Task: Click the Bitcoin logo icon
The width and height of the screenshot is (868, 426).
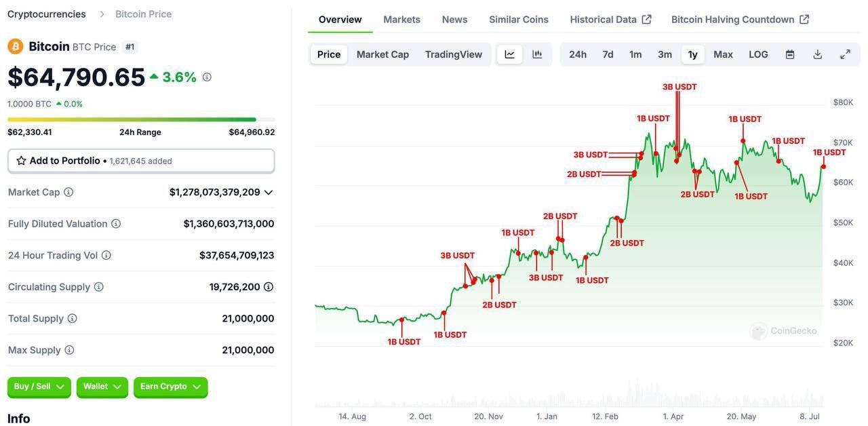Action: point(15,46)
